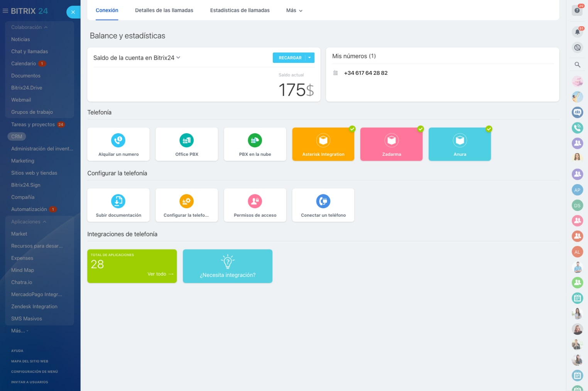Click the Office PBX icon
The width and height of the screenshot is (588, 391).
point(187,140)
